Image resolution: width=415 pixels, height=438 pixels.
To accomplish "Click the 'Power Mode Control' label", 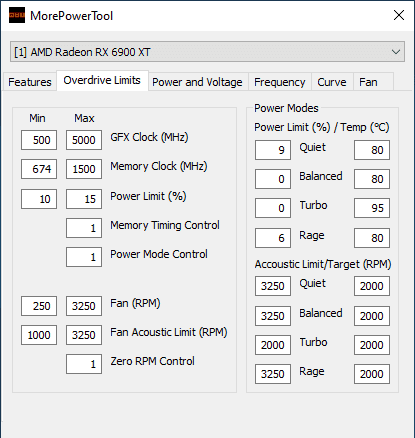I will [x=159, y=254].
